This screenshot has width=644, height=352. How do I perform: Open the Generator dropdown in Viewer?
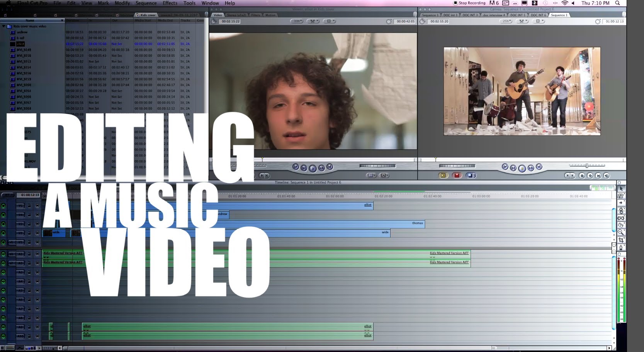(x=384, y=175)
